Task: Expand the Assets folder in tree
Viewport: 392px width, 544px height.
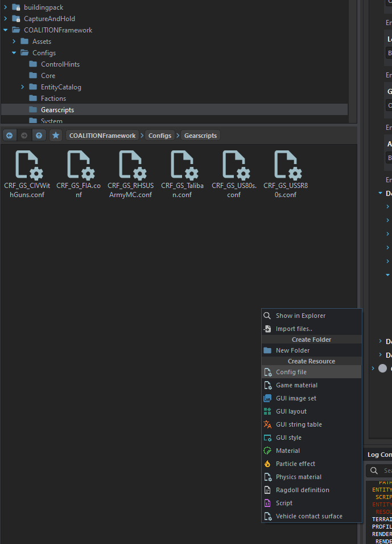Action: point(14,42)
